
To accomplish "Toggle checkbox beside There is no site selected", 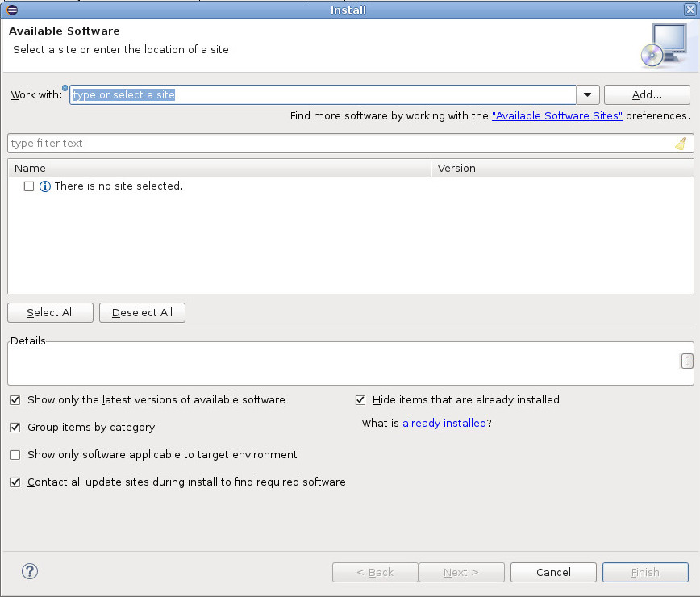I will (x=29, y=186).
